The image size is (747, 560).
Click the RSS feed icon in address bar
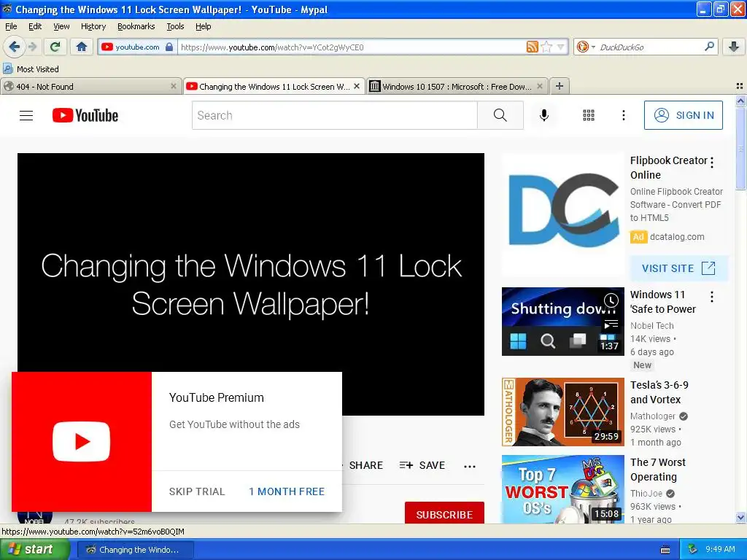(x=532, y=47)
